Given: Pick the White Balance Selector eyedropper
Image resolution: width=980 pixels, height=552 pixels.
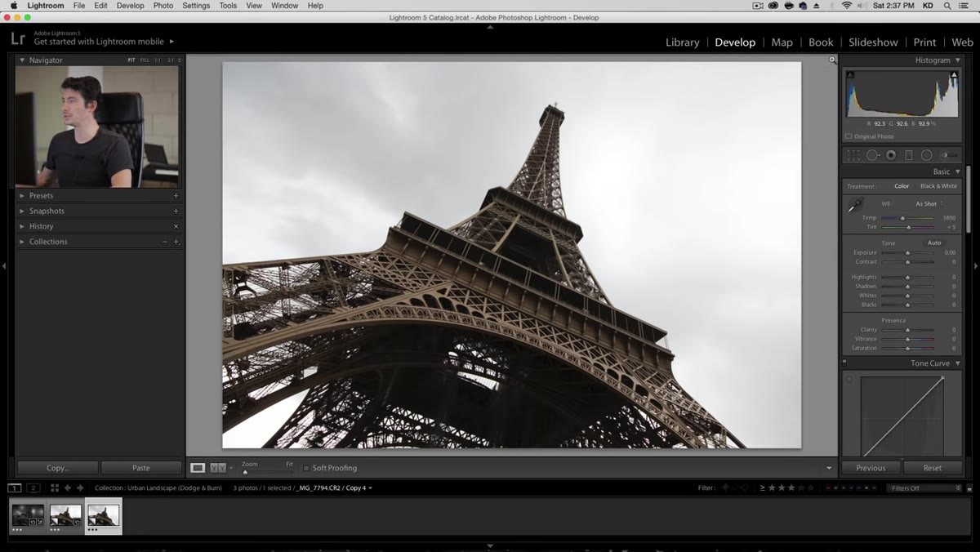Looking at the screenshot, I should (x=855, y=207).
